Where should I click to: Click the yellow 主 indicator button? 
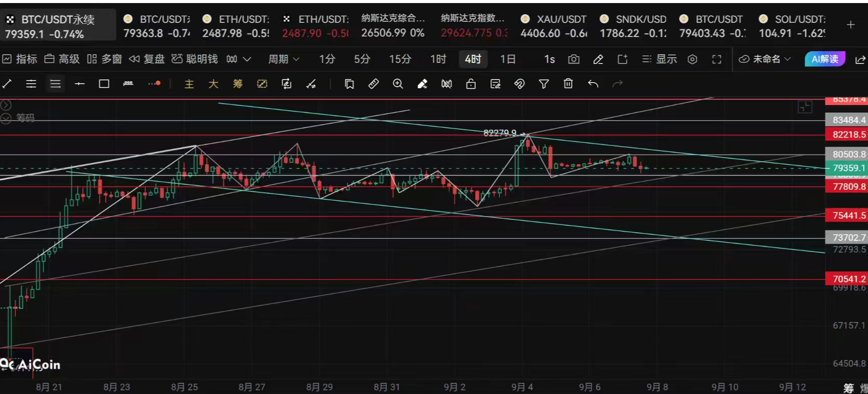click(189, 84)
